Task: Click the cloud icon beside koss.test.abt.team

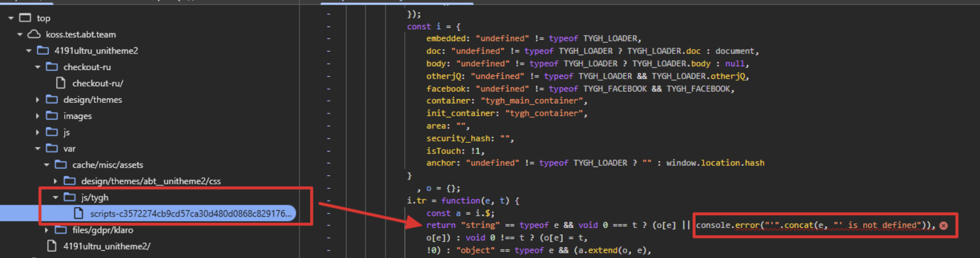Action: (x=34, y=34)
